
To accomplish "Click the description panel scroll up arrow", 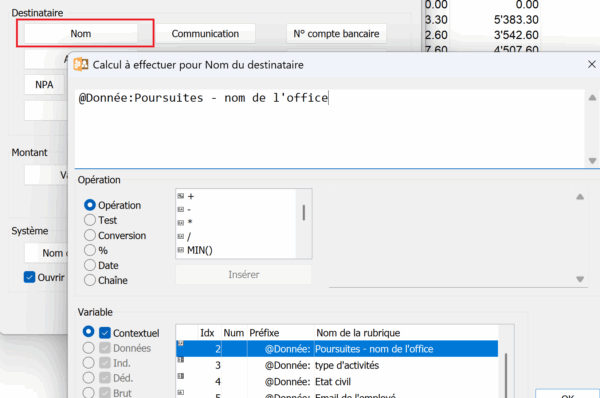I will coord(580,197).
